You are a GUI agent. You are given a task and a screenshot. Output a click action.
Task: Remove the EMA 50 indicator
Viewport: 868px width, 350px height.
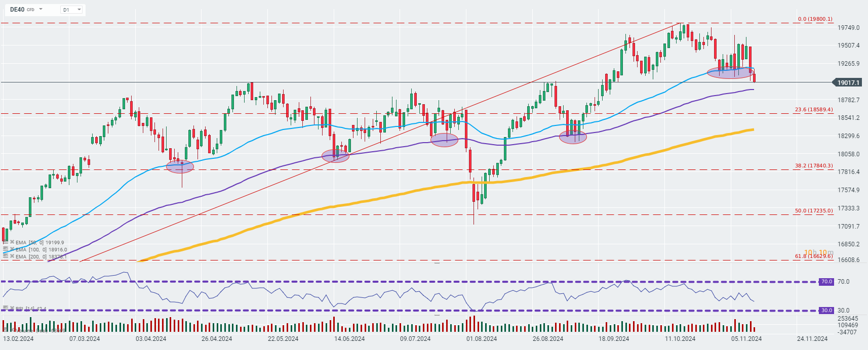12,242
